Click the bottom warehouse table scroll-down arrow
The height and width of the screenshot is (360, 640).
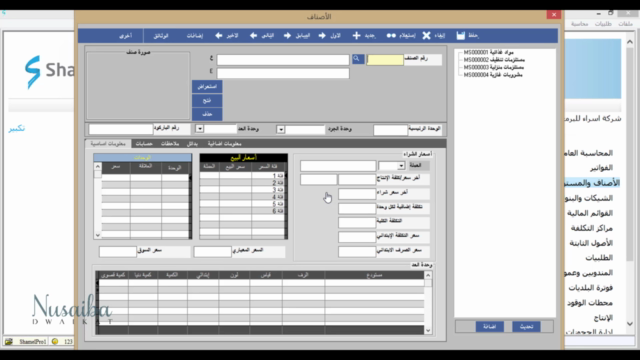[x=428, y=331]
